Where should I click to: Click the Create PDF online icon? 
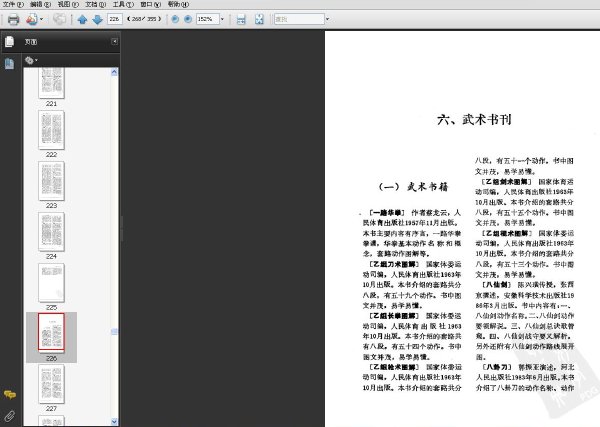pyautogui.click(x=32, y=19)
